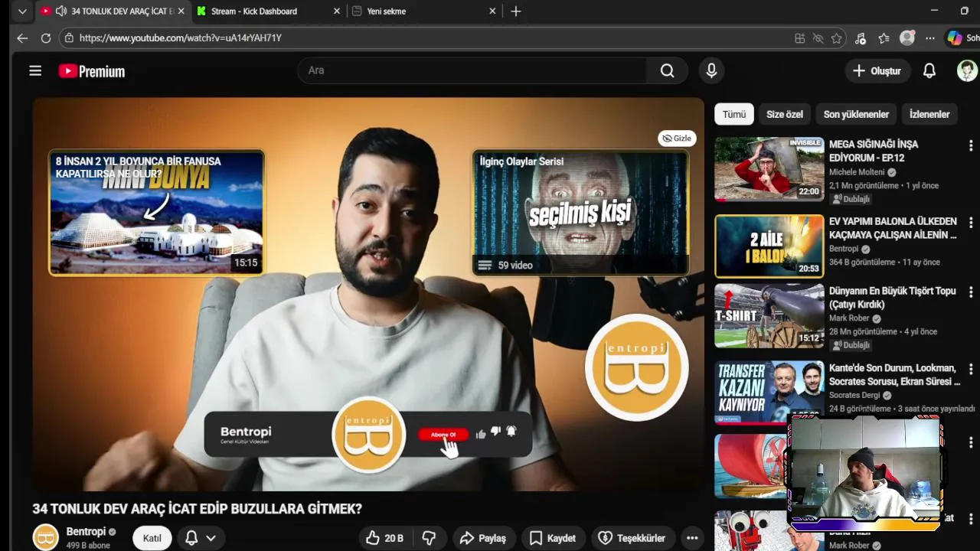Open the YouTube hamburger guide menu

(x=35, y=71)
